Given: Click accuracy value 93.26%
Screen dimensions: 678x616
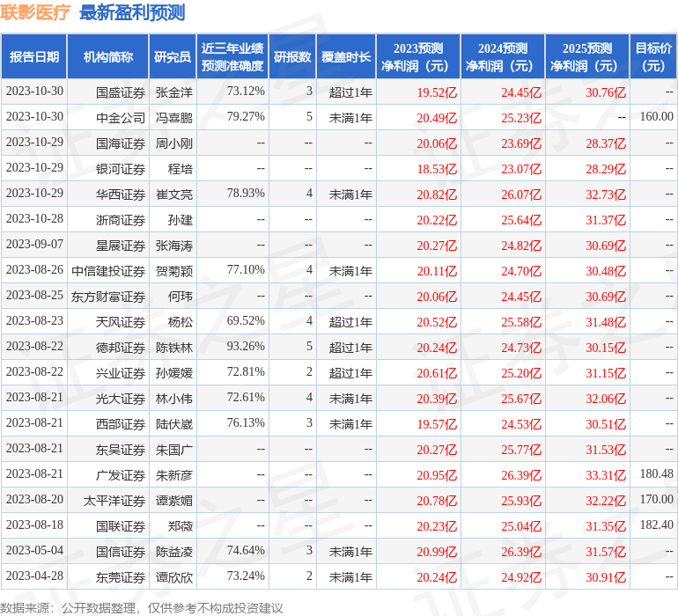Looking at the screenshot, I should click(246, 346).
